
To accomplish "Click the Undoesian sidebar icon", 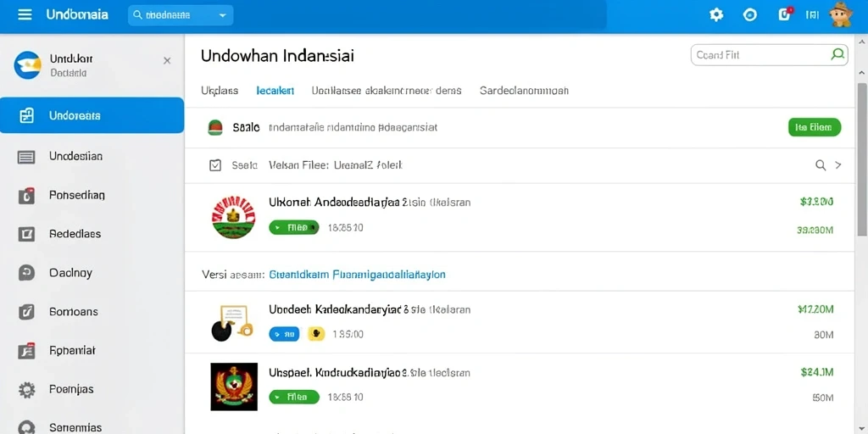I will (x=26, y=157).
